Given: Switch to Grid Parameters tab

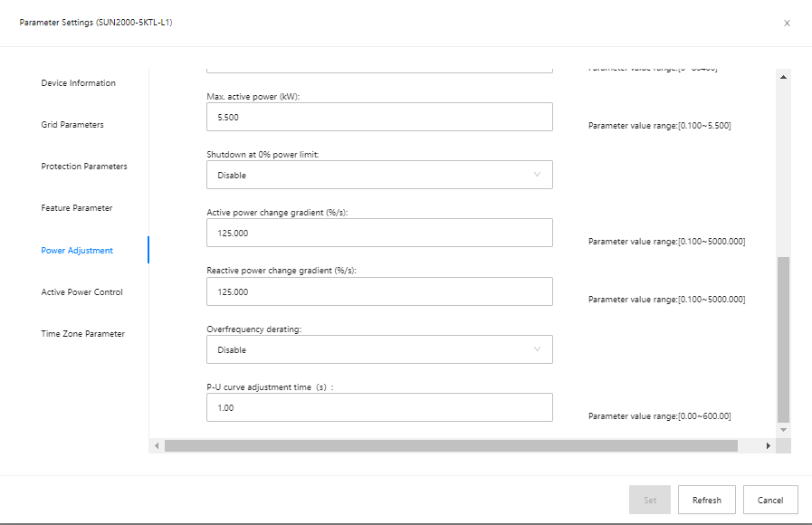Looking at the screenshot, I should click(72, 125).
